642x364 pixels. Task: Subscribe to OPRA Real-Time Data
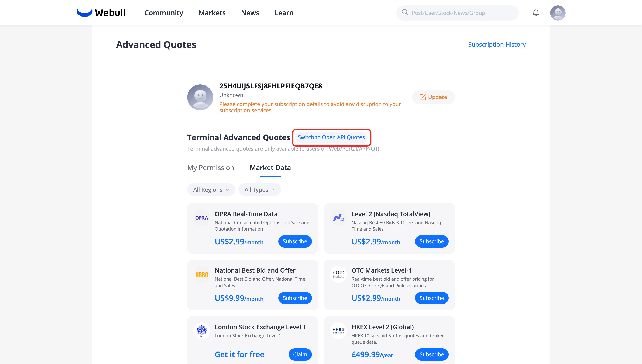[x=295, y=241]
